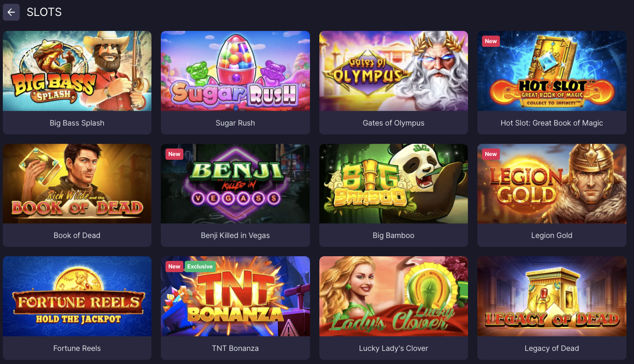Open Gates of Olympus game artwork
The image size is (634, 364).
pyautogui.click(x=393, y=71)
